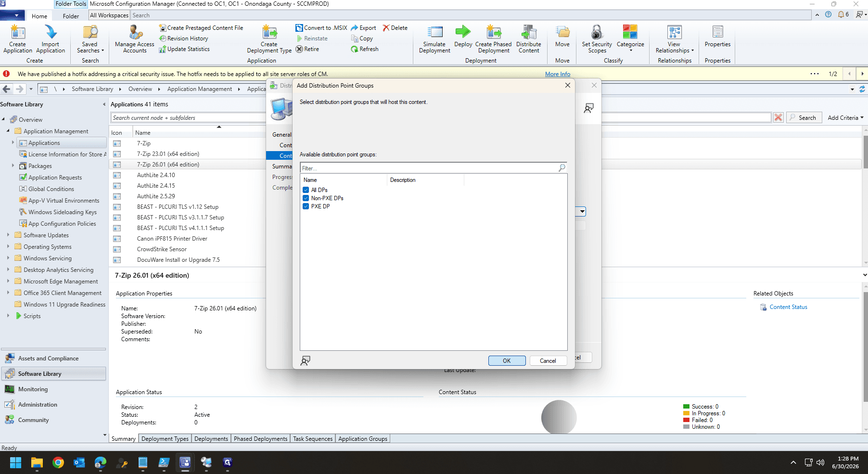The width and height of the screenshot is (868, 474).
Task: Open the Application Groups tab
Action: 363,438
